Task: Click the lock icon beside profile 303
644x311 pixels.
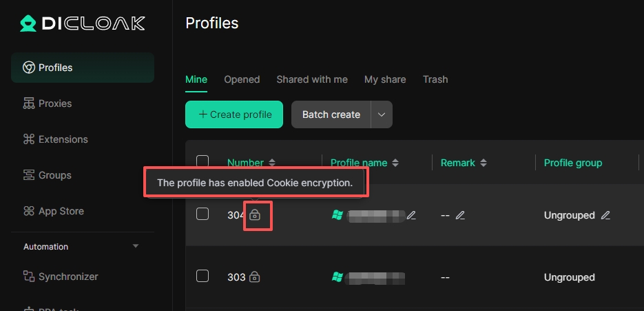Action: (254, 277)
